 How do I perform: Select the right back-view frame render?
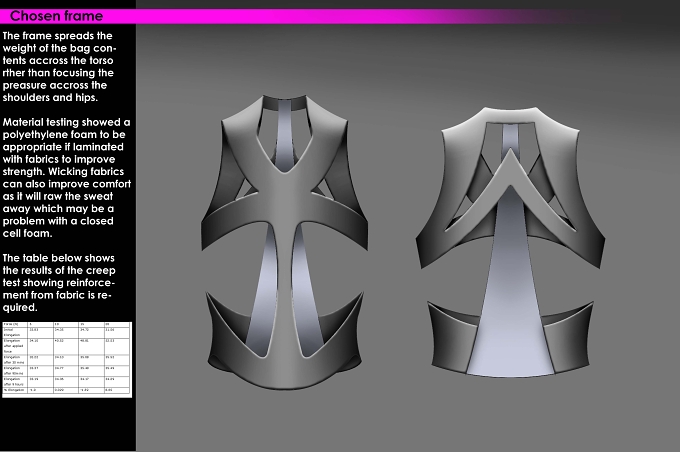(510, 242)
